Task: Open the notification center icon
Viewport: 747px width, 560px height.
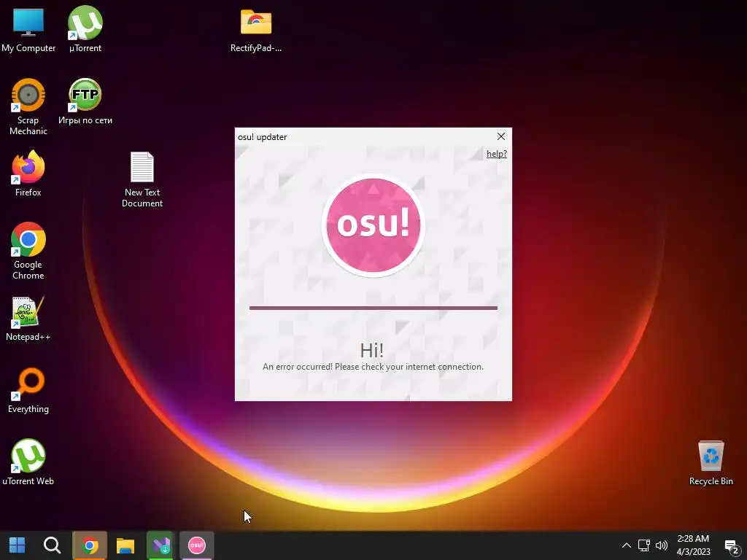Action: point(731,546)
